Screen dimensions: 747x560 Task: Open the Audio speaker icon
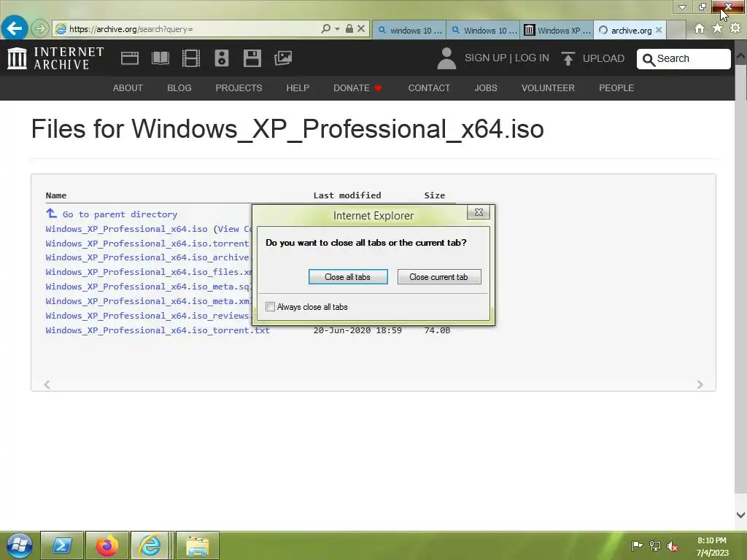[x=222, y=58]
